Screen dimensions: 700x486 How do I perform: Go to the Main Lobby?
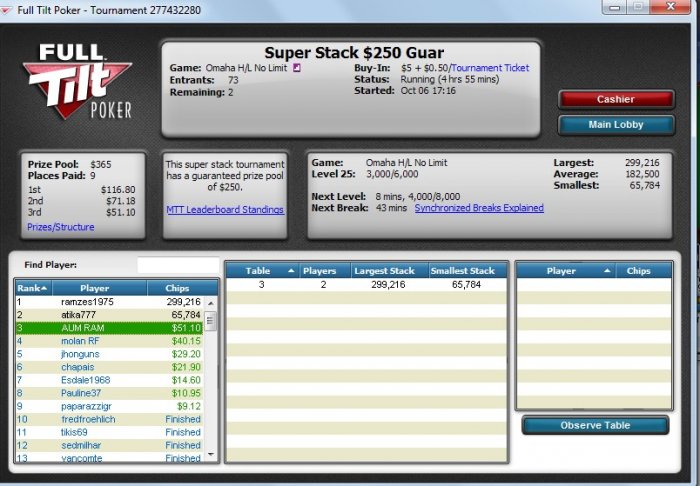[616, 125]
